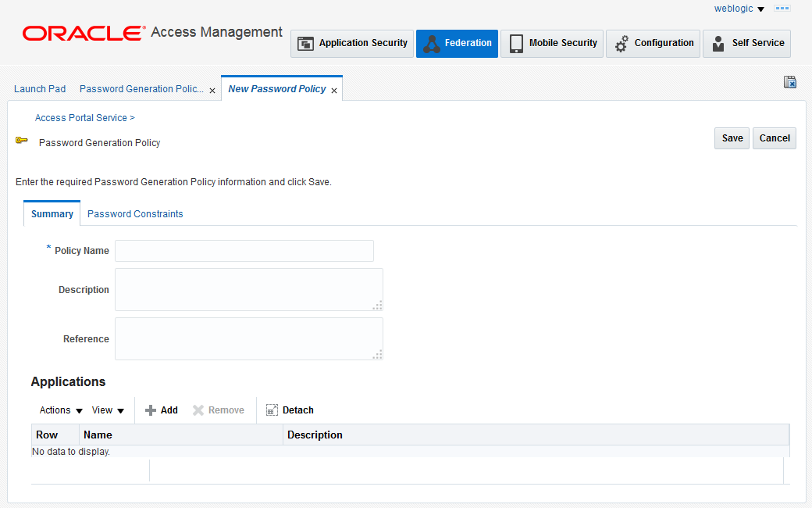Sort by the Description column header
The width and height of the screenshot is (812, 508).
(536, 435)
